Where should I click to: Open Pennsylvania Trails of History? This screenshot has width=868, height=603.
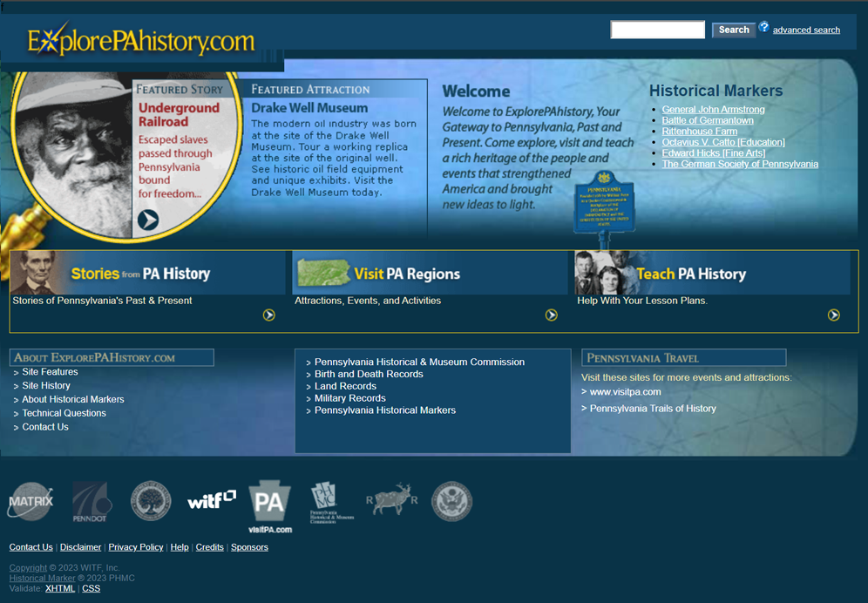pos(653,409)
